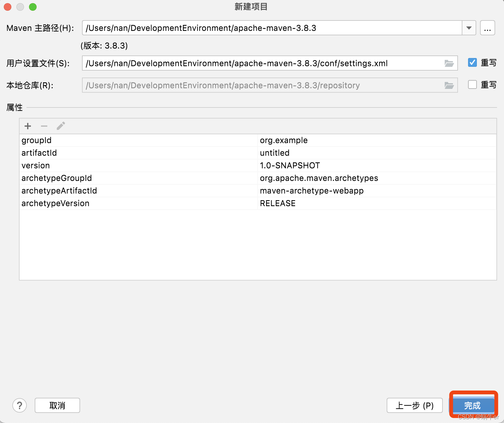
Task: Select the archetypeArtifactId property row
Action: tap(258, 191)
